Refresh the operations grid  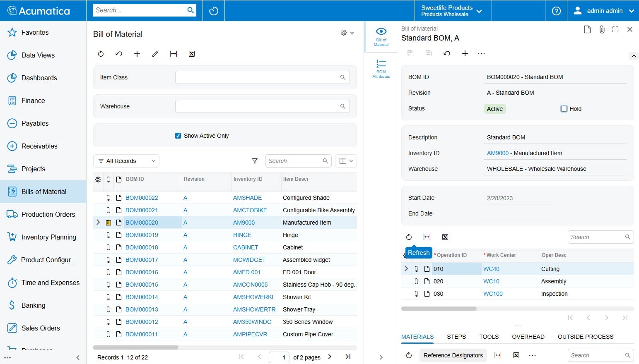coord(409,237)
